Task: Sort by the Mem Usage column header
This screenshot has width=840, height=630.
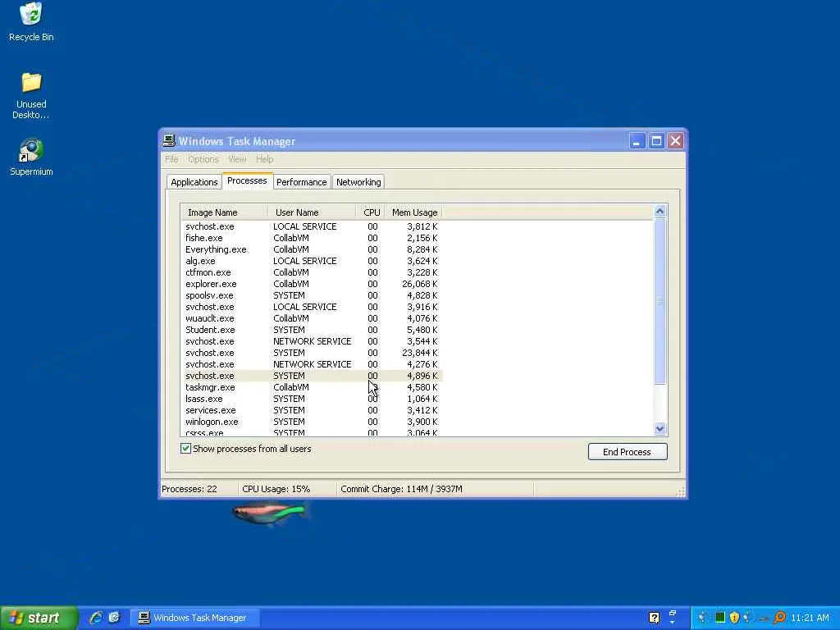Action: pyautogui.click(x=413, y=212)
